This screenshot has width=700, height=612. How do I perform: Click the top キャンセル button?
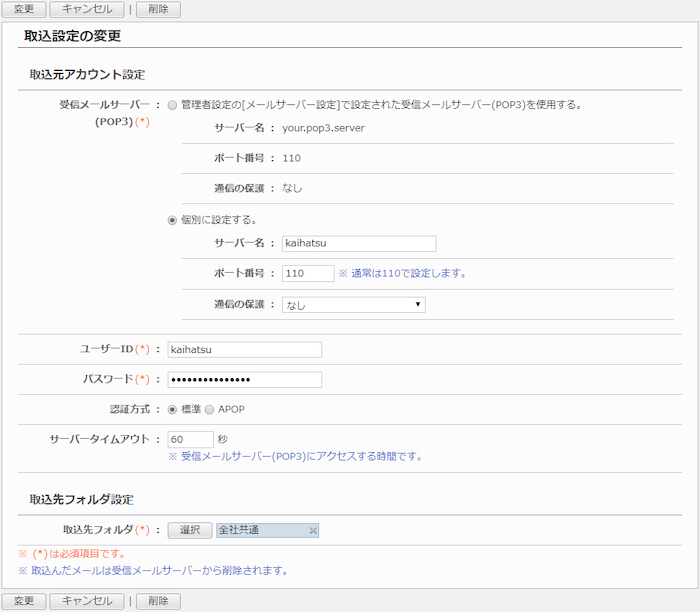(x=86, y=9)
